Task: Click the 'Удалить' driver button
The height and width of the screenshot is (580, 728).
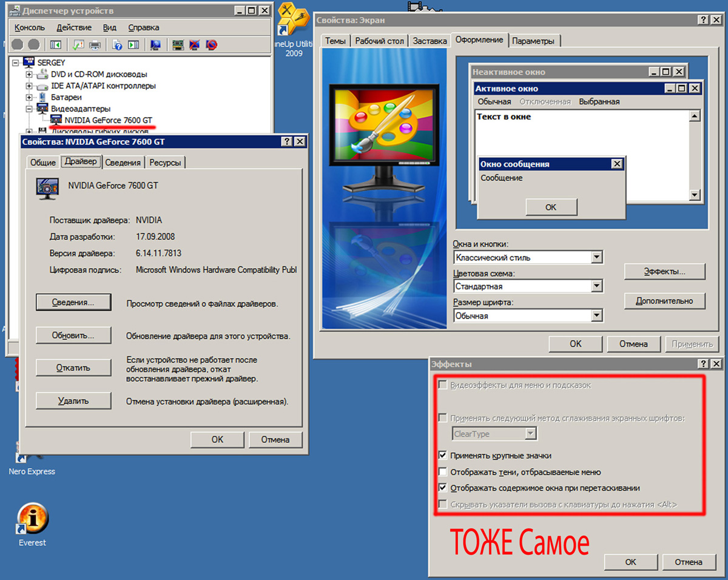Action: tap(73, 400)
